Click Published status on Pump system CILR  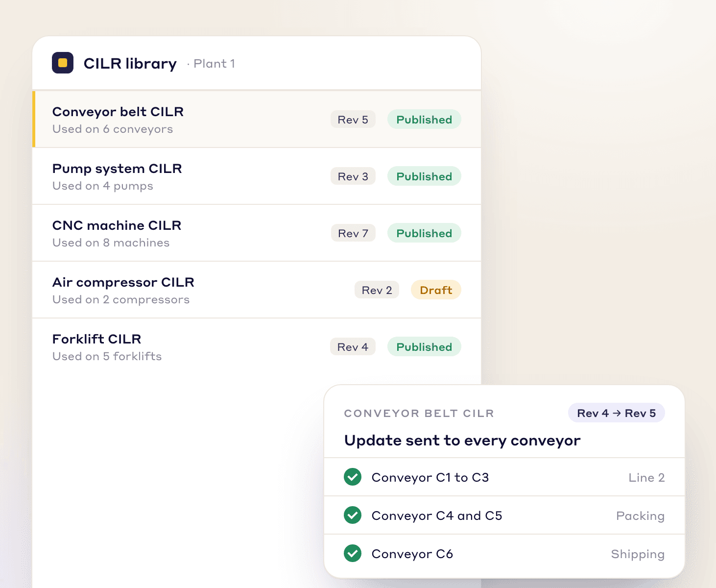coord(424,176)
